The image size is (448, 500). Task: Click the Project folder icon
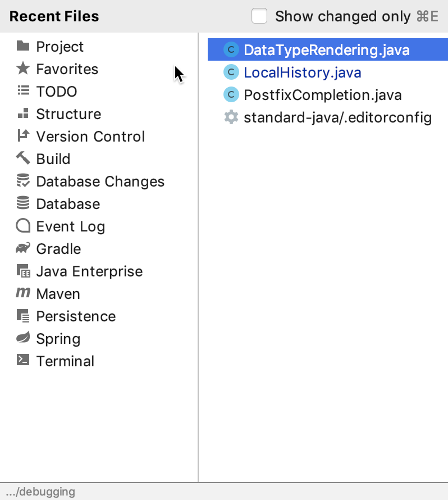[23, 46]
